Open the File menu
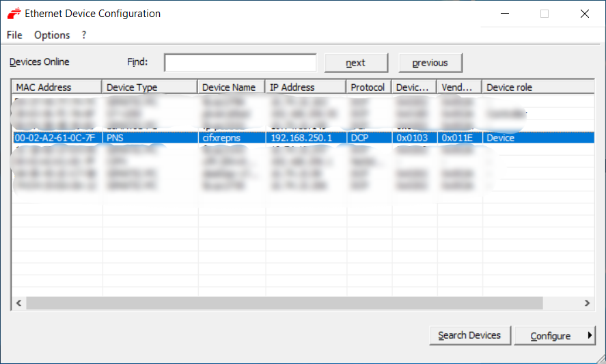This screenshot has height=364, width=606. (x=14, y=35)
